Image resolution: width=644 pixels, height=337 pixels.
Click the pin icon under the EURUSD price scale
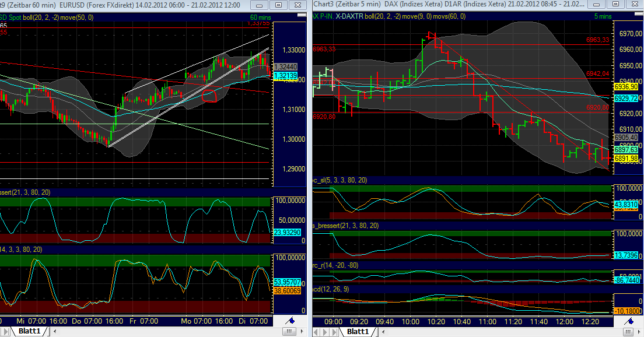(x=290, y=321)
